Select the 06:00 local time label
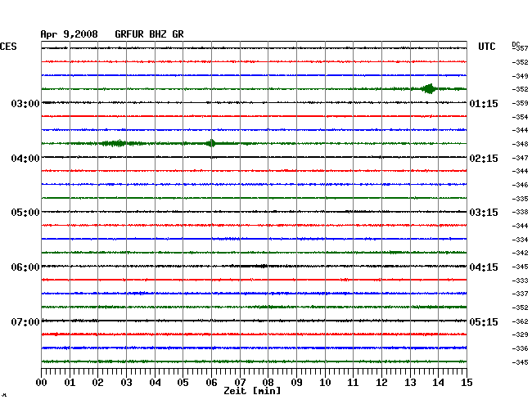Viewport: 532px width, 404px height. pos(25,267)
